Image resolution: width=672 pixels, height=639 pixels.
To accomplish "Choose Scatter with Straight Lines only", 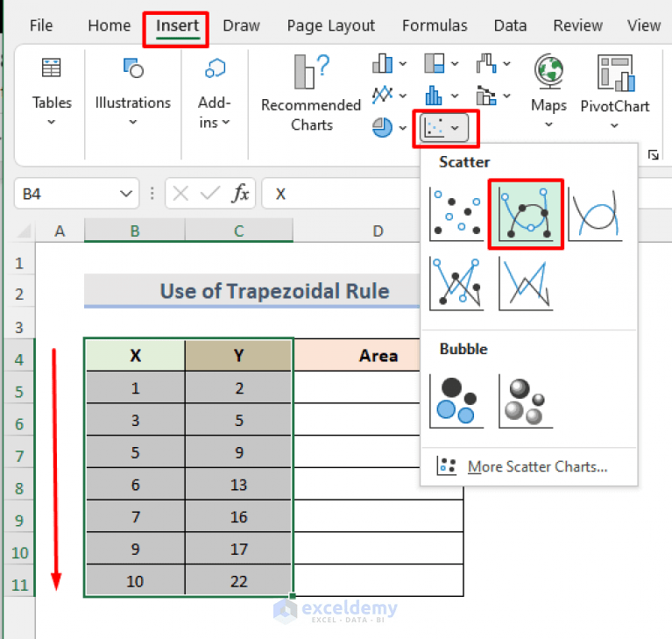I will (x=526, y=283).
